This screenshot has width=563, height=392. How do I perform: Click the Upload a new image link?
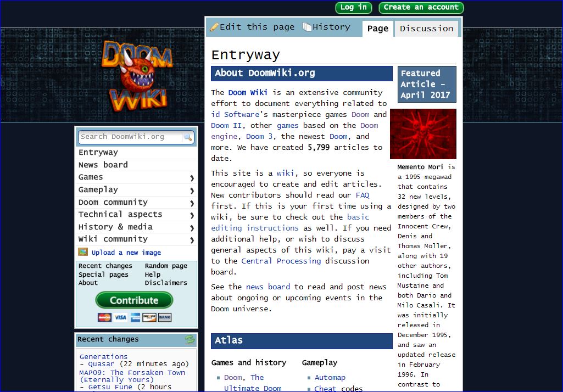pos(126,253)
